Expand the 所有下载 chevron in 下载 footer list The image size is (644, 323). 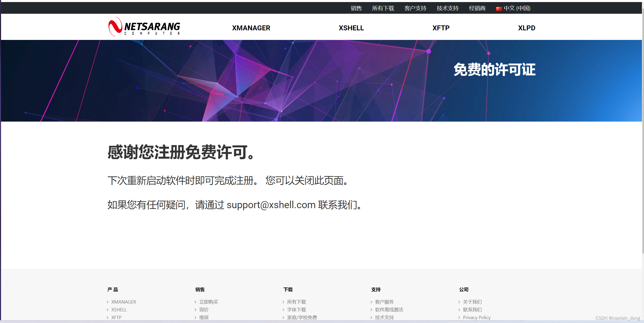(x=283, y=302)
